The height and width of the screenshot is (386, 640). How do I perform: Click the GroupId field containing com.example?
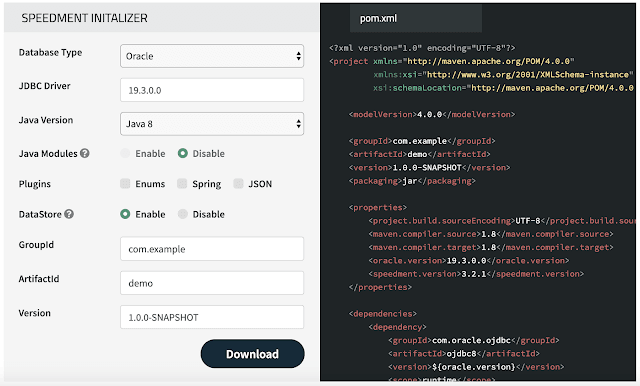(x=212, y=248)
